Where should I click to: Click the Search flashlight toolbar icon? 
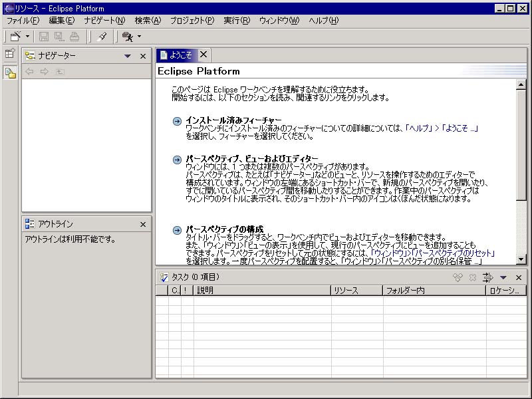(102, 37)
